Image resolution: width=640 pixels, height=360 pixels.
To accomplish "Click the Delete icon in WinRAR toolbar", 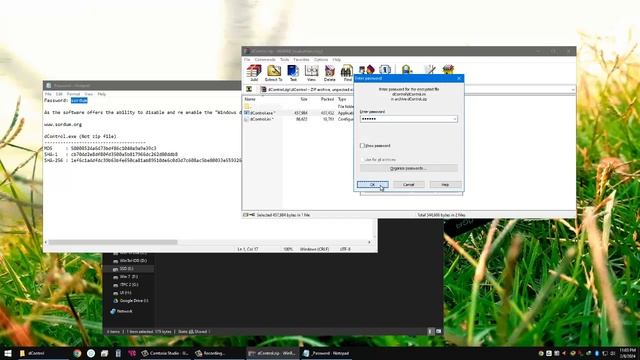I will (329, 73).
